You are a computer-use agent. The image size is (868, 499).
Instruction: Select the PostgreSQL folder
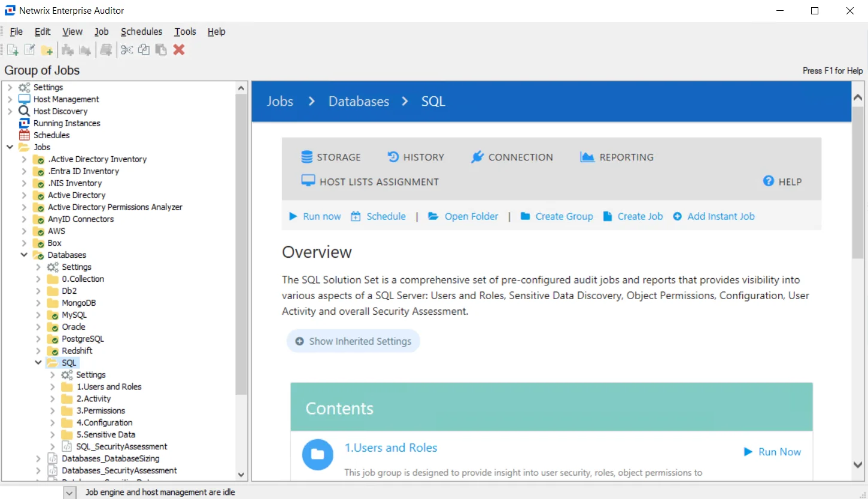pyautogui.click(x=83, y=339)
